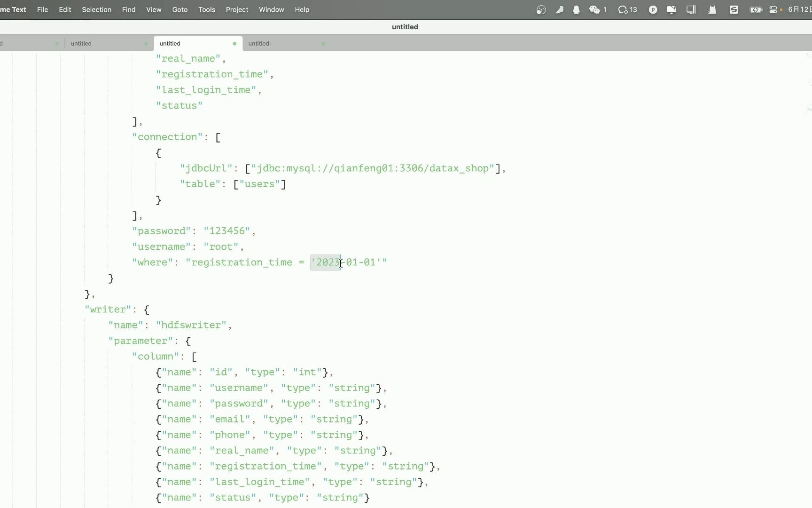Screen dimensions: 812x508
Task: Open the Selection menu
Action: 96,9
